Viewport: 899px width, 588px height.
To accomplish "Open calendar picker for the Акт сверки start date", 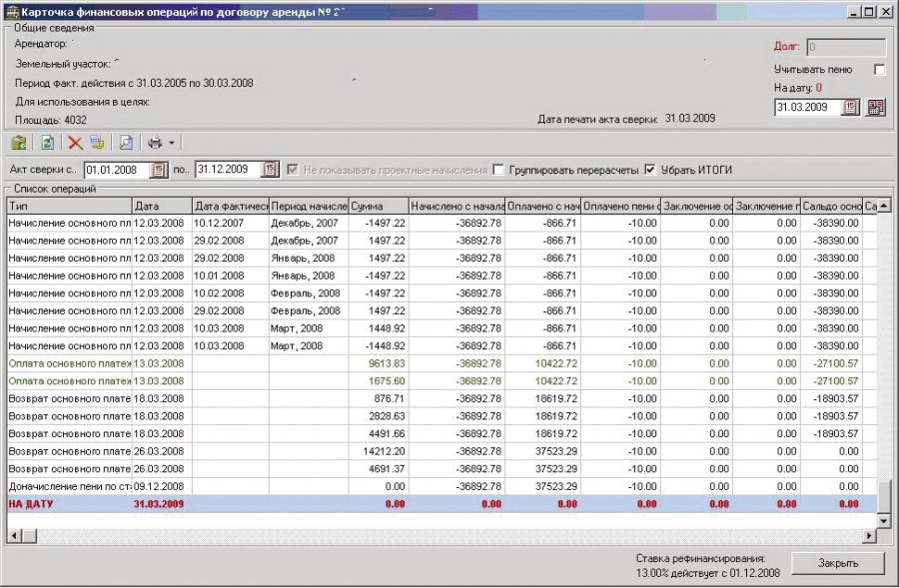I will [159, 170].
